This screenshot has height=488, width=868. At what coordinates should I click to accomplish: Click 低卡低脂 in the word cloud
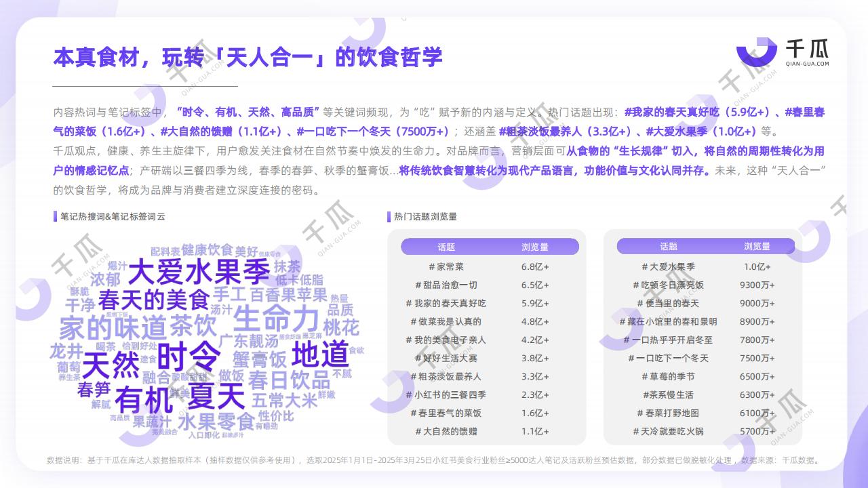[x=299, y=280]
